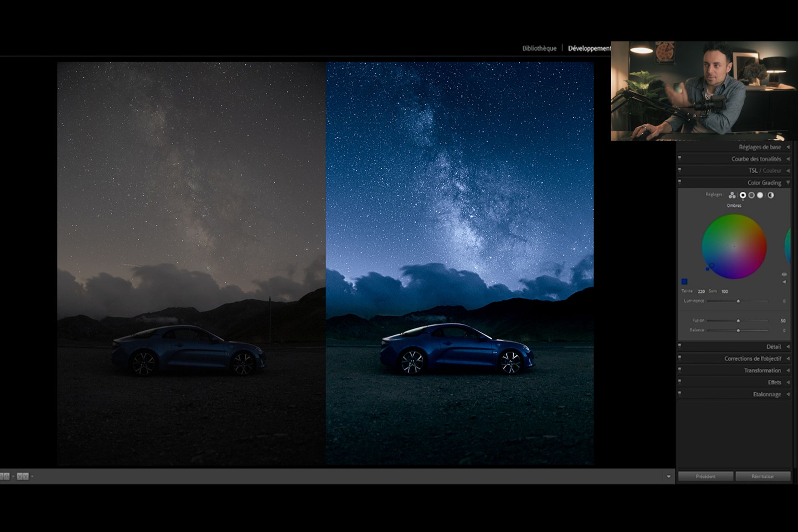Toggle the Détail panel switch
Image resolution: width=798 pixels, height=532 pixels.
680,346
